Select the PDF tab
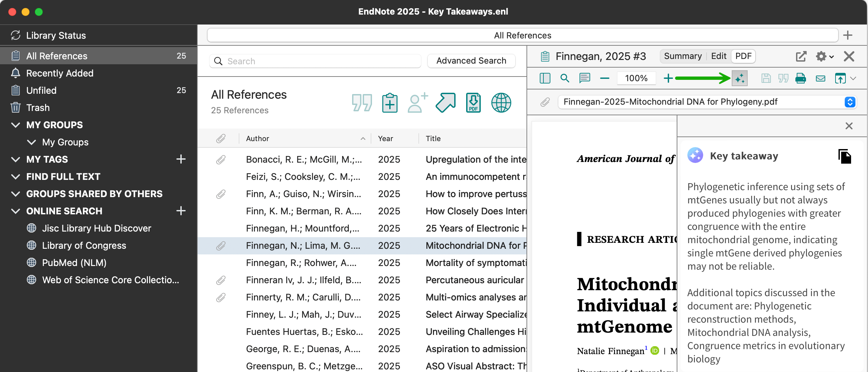The height and width of the screenshot is (372, 868). click(743, 56)
